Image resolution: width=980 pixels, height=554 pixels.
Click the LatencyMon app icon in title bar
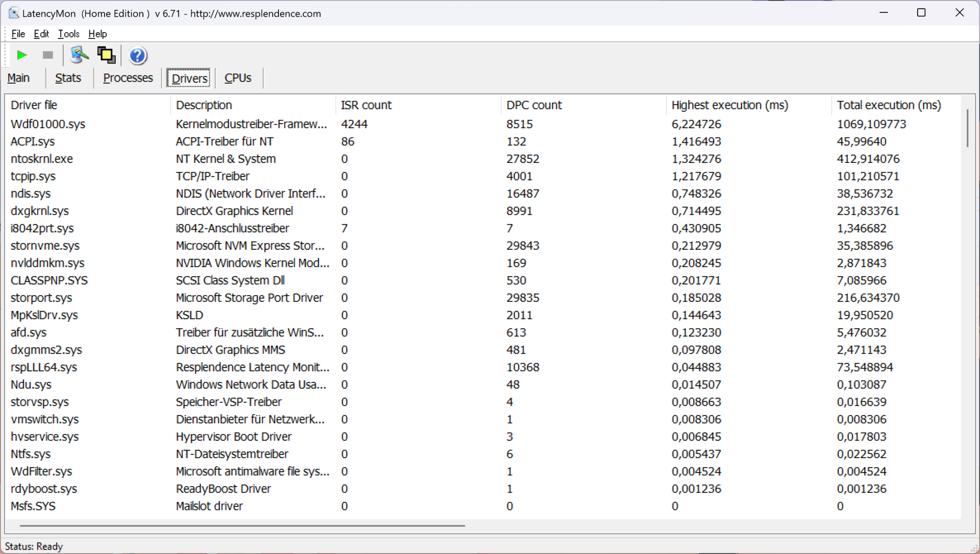pos(14,13)
